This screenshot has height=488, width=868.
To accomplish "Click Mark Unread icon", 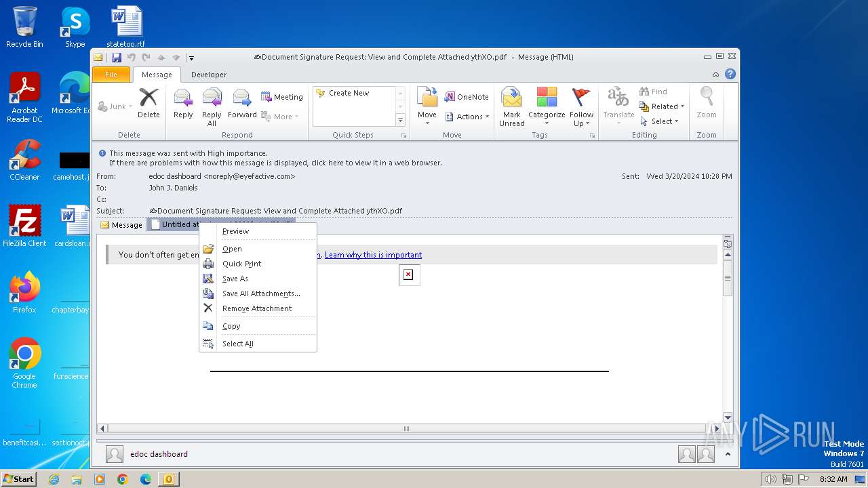I will 512,107.
